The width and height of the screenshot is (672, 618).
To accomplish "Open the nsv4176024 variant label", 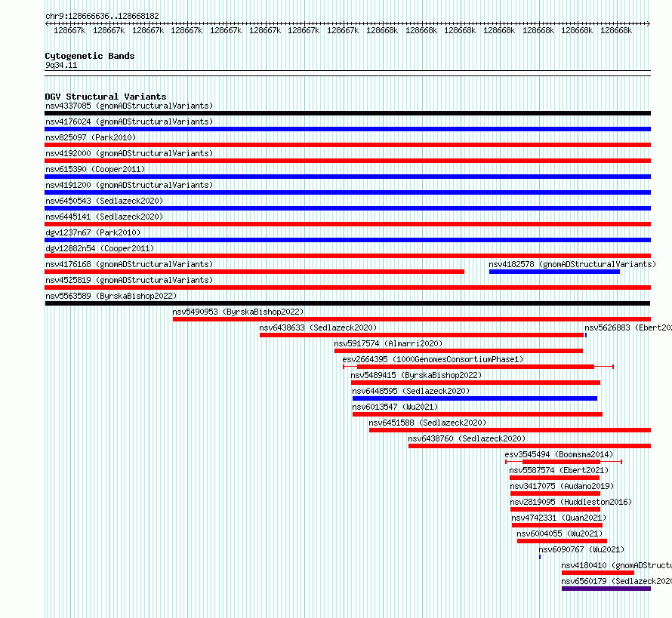I will (129, 121).
